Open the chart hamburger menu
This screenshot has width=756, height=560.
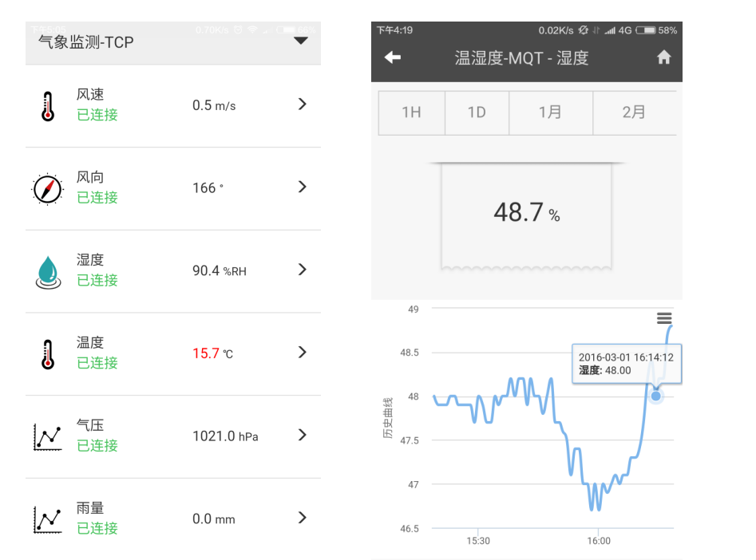point(663,318)
